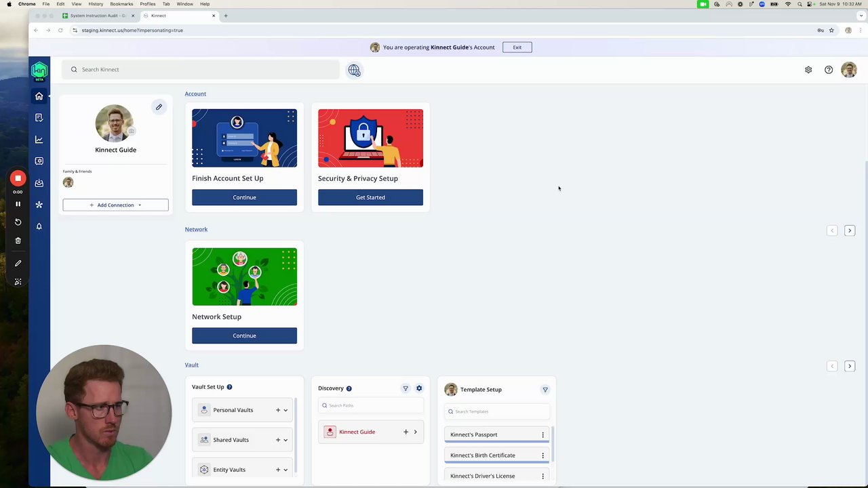Screen dimensions: 868x488
Task: Go to next Network carousel page
Action: (x=850, y=230)
